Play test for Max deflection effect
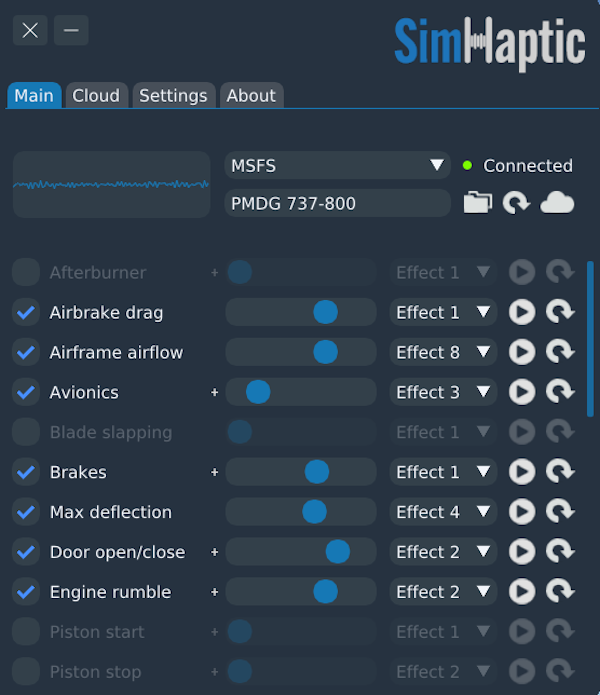The image size is (600, 695). pyautogui.click(x=522, y=511)
